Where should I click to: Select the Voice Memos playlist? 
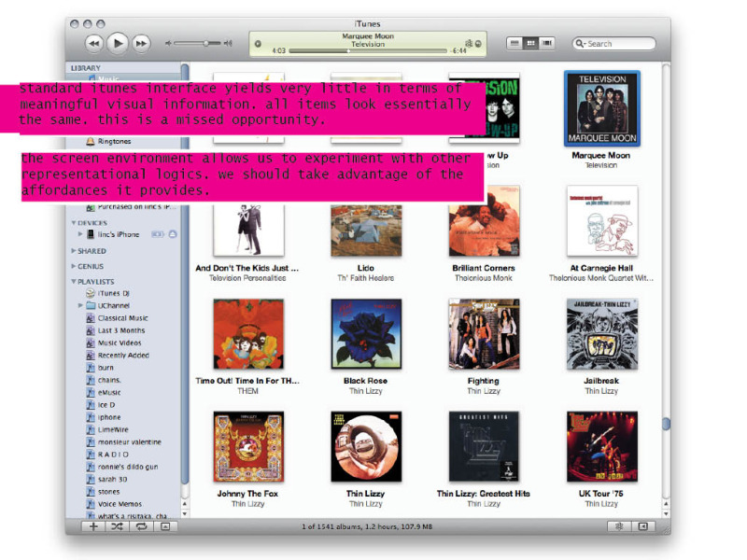pyautogui.click(x=114, y=504)
